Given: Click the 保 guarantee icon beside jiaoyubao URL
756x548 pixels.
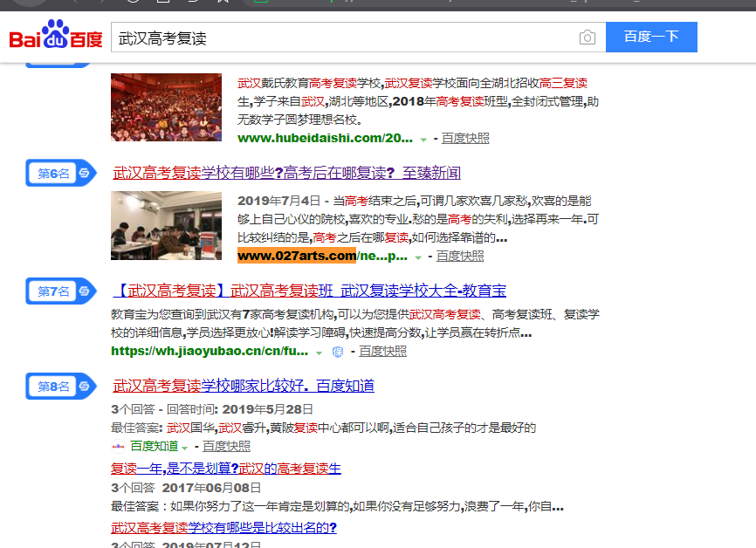Looking at the screenshot, I should [x=338, y=352].
